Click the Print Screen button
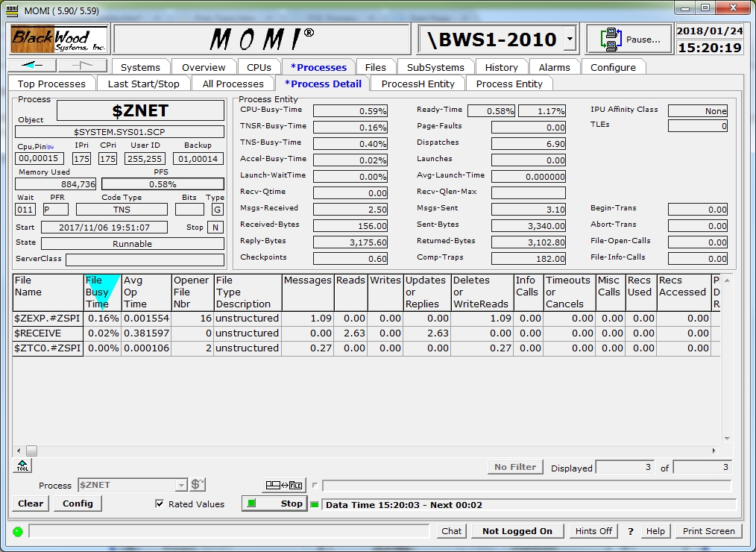This screenshot has width=756, height=552. (708, 531)
